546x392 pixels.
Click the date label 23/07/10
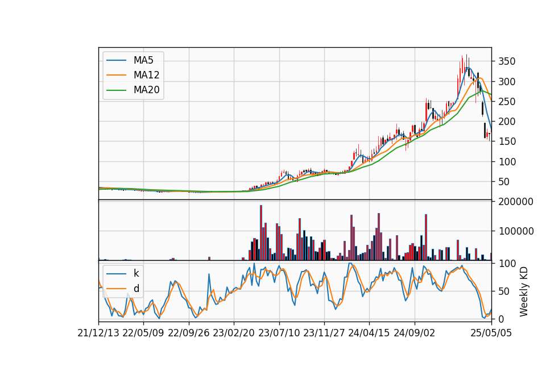tap(279, 333)
